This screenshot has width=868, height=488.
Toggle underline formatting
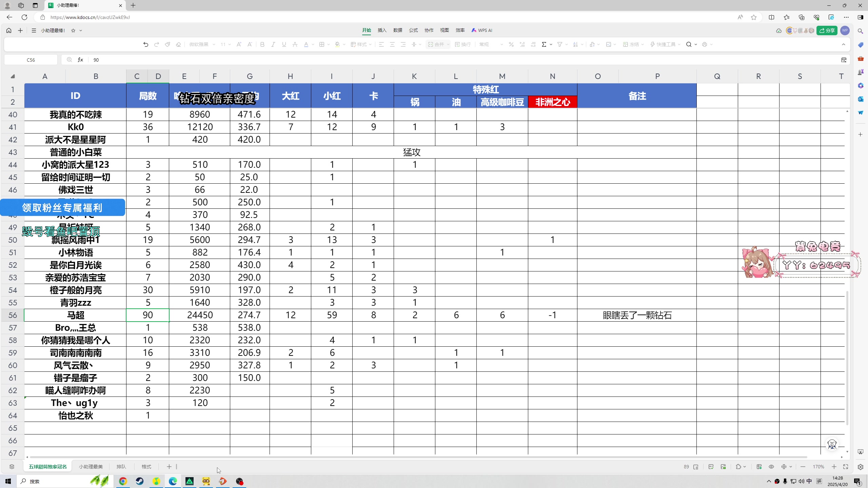[x=284, y=44]
